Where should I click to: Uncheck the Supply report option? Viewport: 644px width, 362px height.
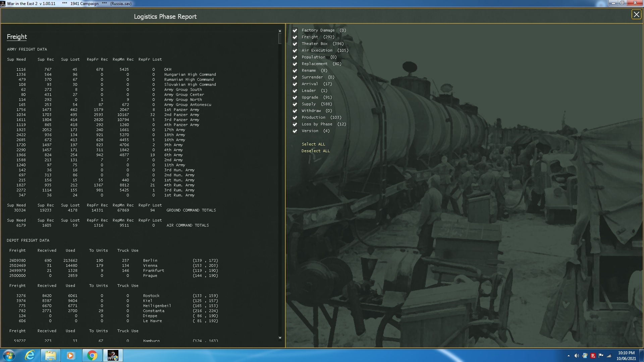pyautogui.click(x=295, y=104)
